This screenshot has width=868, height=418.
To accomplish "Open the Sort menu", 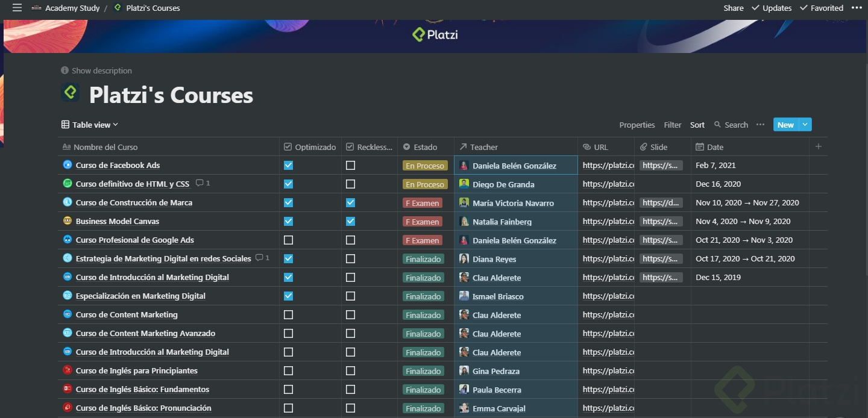I will pyautogui.click(x=697, y=125).
